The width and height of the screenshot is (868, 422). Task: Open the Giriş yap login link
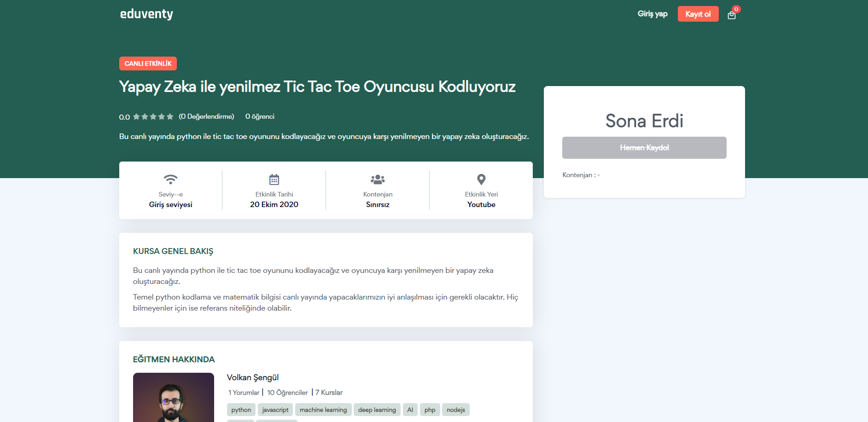[x=652, y=14]
